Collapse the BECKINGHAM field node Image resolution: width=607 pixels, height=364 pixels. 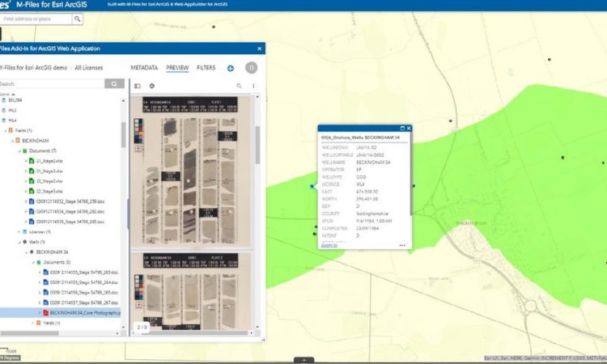coord(12,141)
